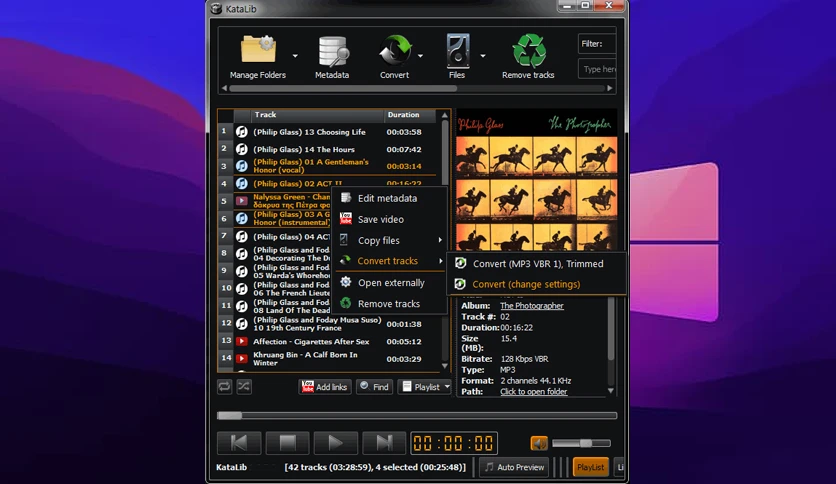
Task: Open the Playlist dropdown button
Action: (x=425, y=387)
